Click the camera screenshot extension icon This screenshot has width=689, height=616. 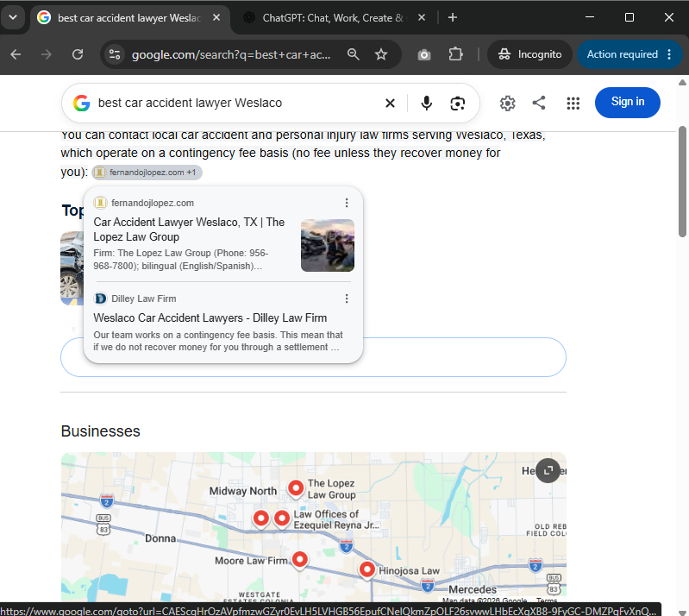click(424, 54)
